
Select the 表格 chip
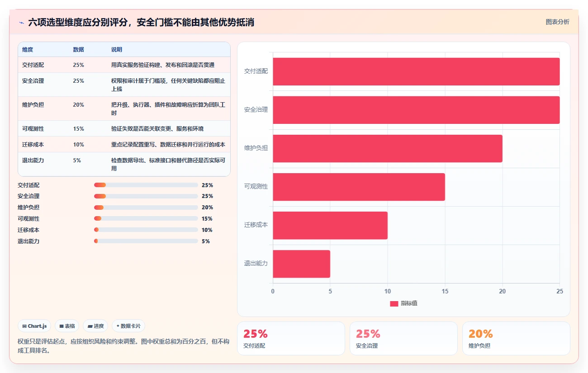point(67,326)
